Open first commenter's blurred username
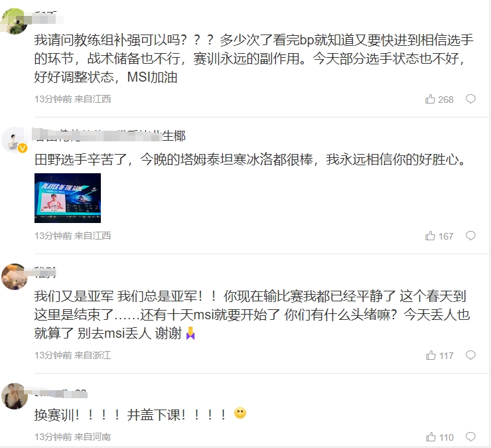This screenshot has height=448, width=491. click(x=46, y=17)
